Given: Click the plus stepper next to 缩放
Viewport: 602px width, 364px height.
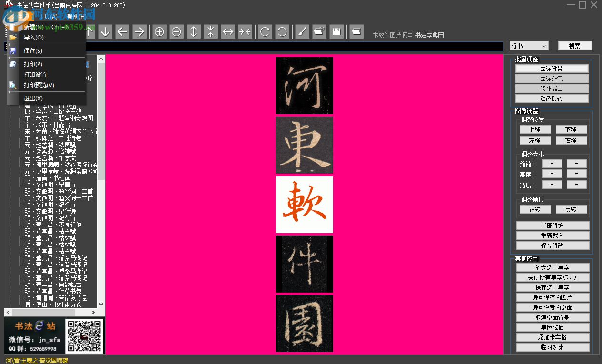Looking at the screenshot, I should pos(552,163).
